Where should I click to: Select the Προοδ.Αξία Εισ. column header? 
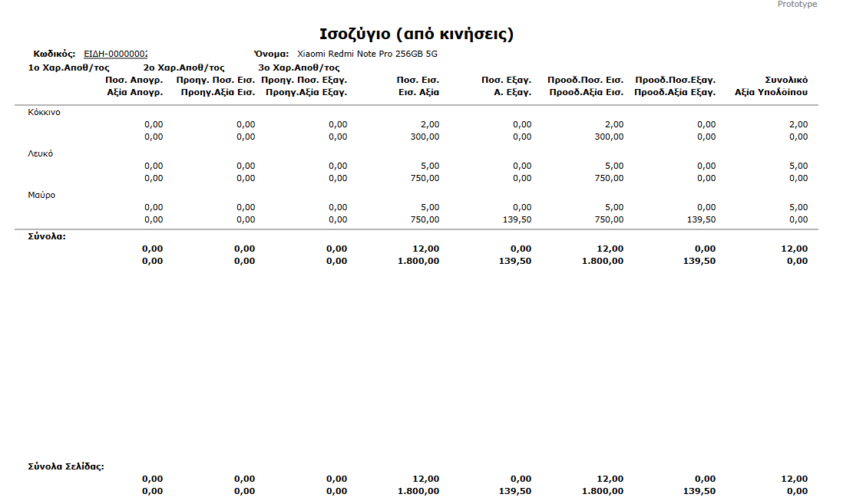(587, 92)
